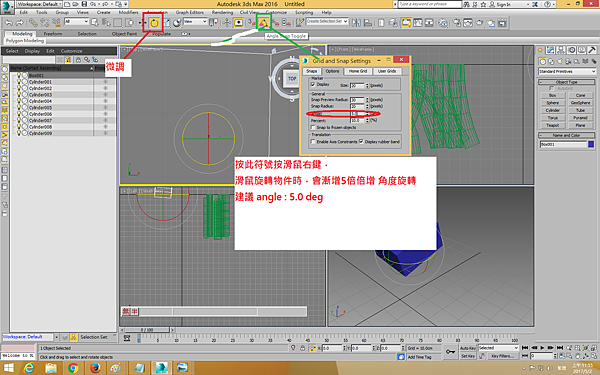The width and height of the screenshot is (600, 375).
Task: Open Standard Primitives category dropdown
Action: click(x=567, y=72)
